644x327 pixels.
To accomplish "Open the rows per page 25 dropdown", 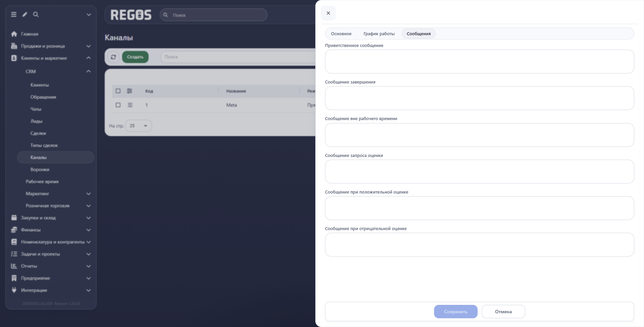I will pyautogui.click(x=139, y=126).
